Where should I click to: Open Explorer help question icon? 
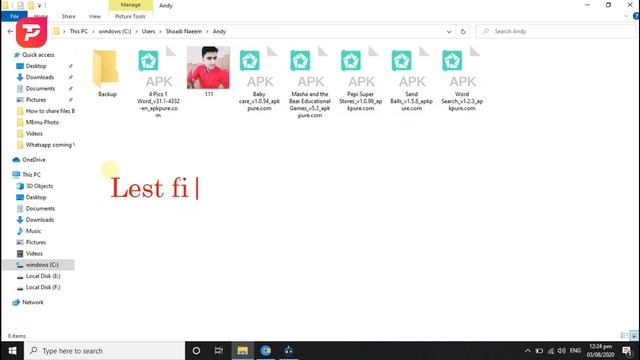(x=636, y=16)
